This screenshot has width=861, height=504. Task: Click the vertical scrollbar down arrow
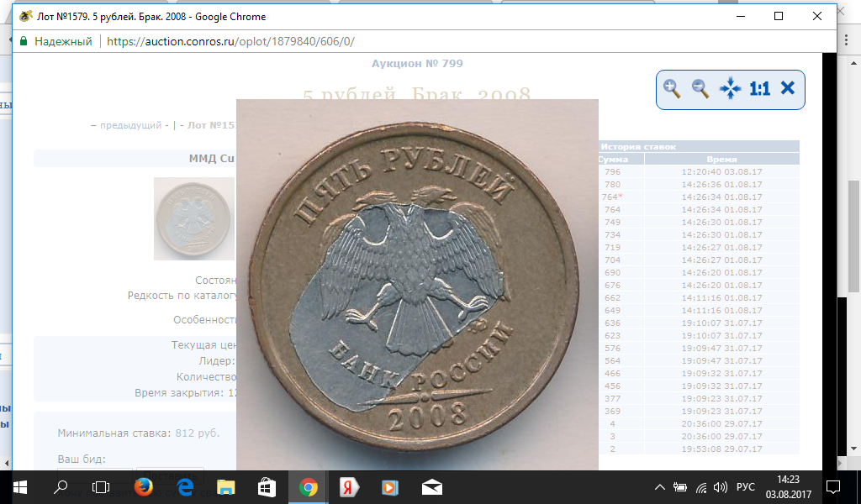coord(854,449)
